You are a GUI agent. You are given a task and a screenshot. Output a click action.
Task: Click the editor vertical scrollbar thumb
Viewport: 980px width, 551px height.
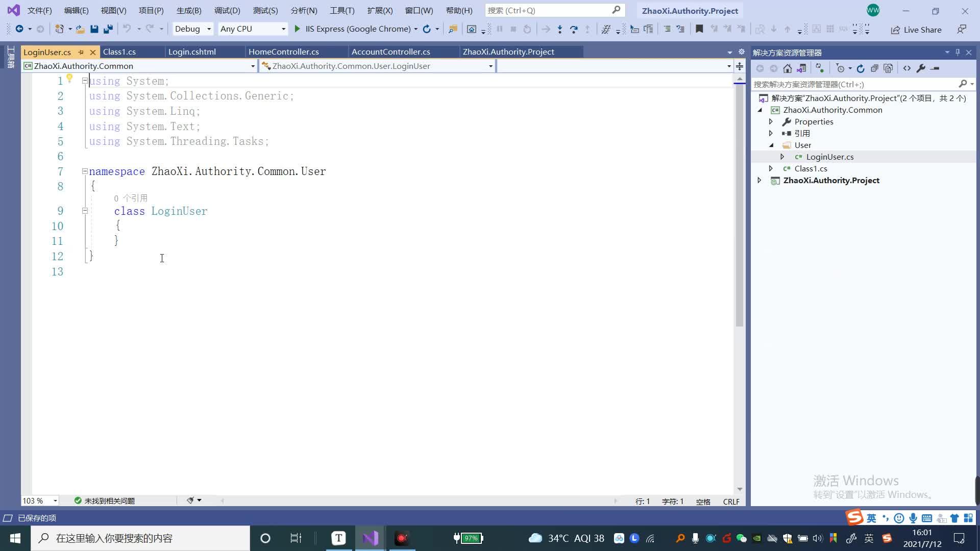point(739,204)
